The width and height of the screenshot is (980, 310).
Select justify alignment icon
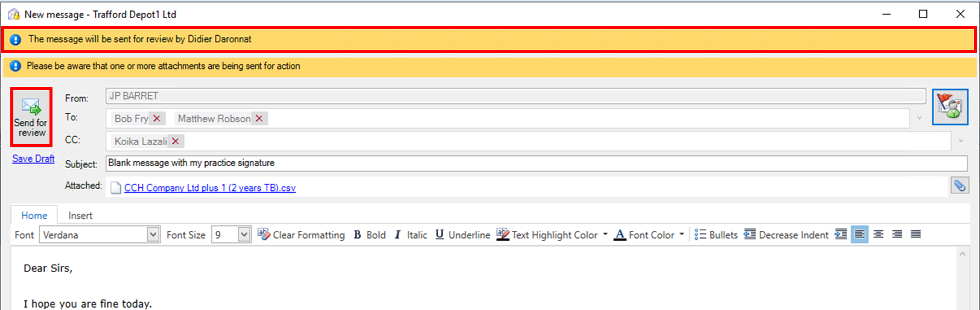pos(915,234)
